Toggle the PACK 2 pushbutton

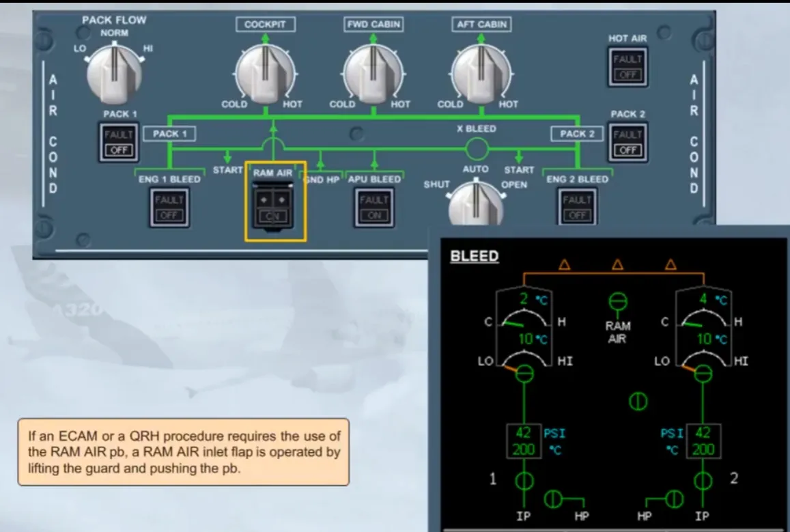pyautogui.click(x=627, y=142)
